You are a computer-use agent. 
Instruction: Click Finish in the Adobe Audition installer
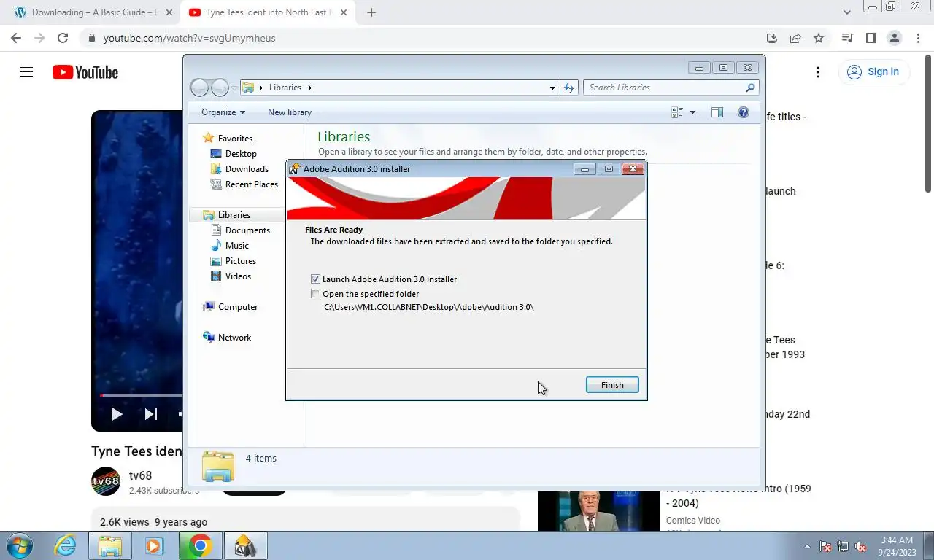612,385
